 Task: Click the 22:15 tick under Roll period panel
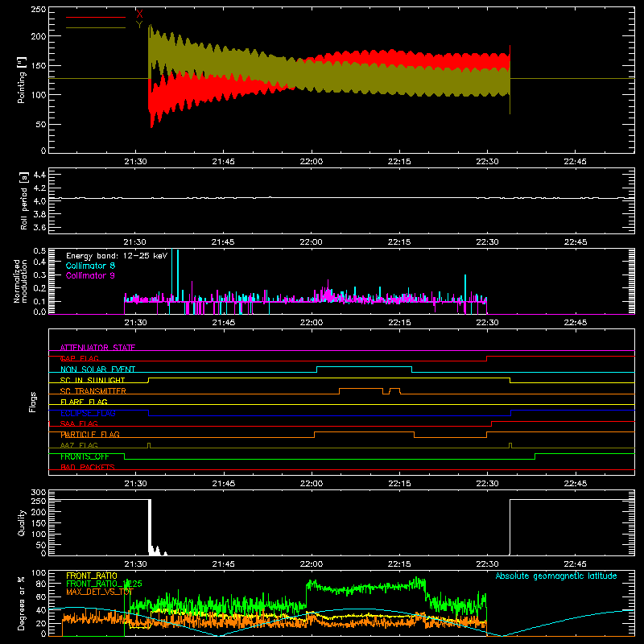pyautogui.click(x=399, y=242)
